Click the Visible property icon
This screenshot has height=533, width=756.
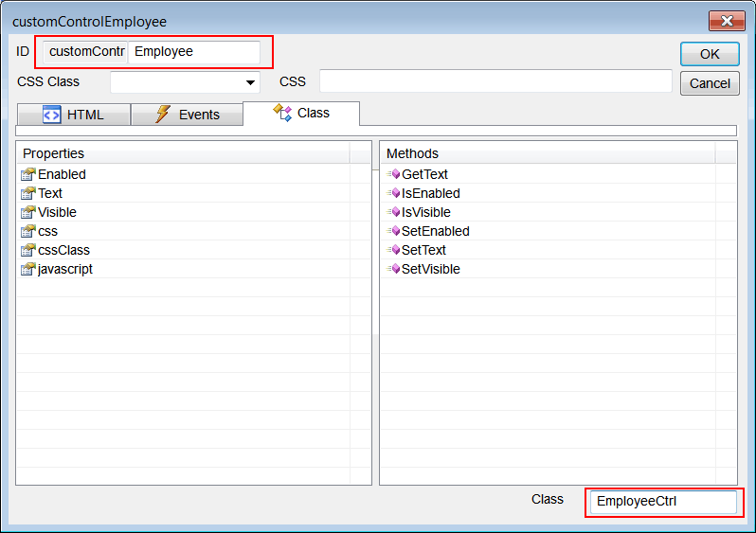[x=28, y=212]
